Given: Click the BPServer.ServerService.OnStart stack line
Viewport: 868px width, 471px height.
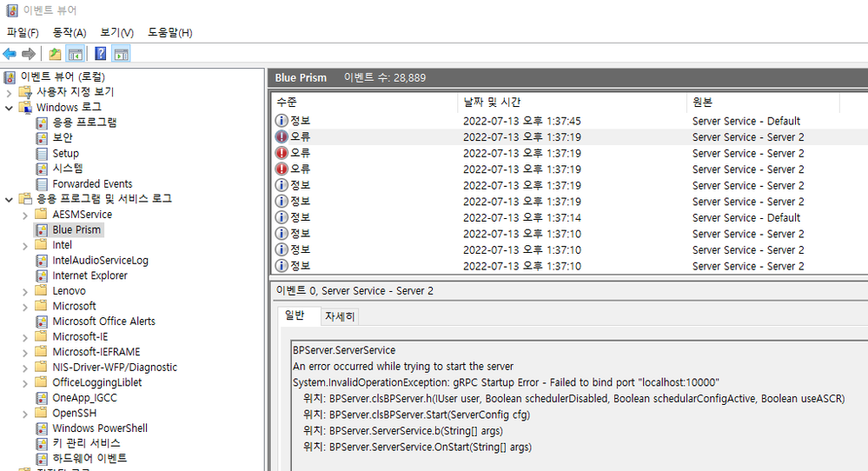Looking at the screenshot, I should 417,447.
